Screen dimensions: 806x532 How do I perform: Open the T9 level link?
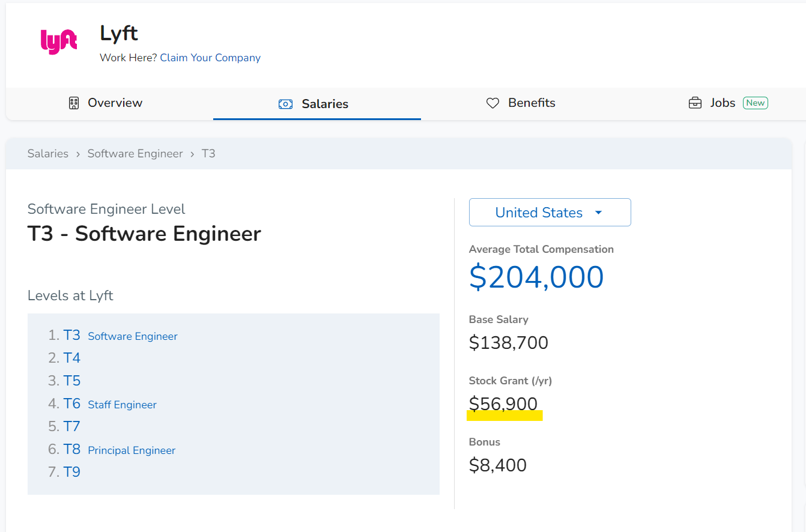(x=72, y=473)
